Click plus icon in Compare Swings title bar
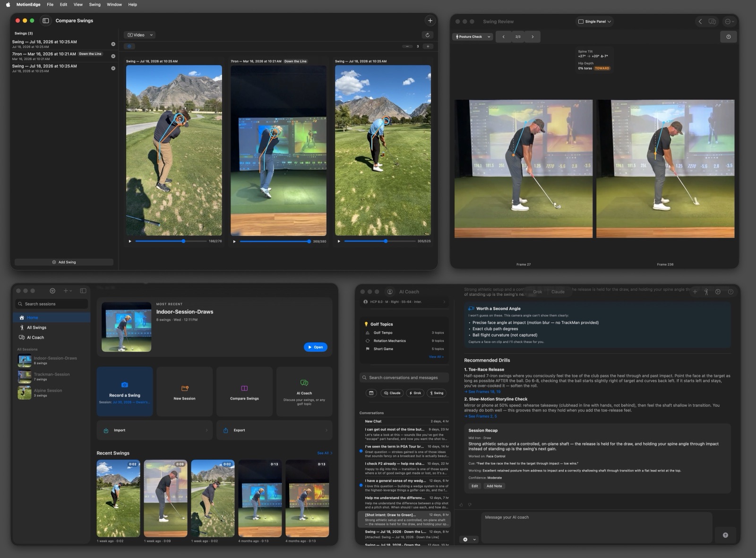756x558 pixels. (430, 21)
